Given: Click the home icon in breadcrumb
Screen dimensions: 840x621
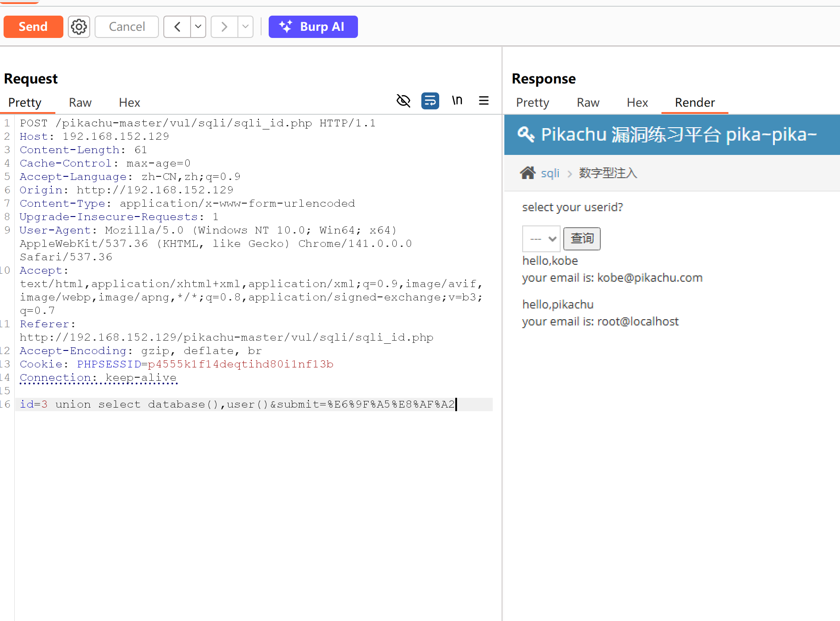Looking at the screenshot, I should click(x=528, y=173).
